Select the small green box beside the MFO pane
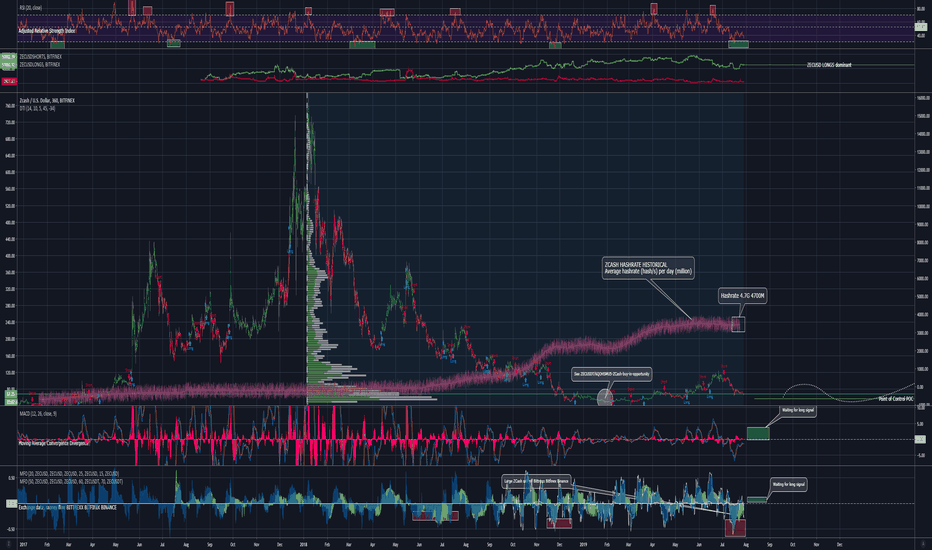 (757, 500)
